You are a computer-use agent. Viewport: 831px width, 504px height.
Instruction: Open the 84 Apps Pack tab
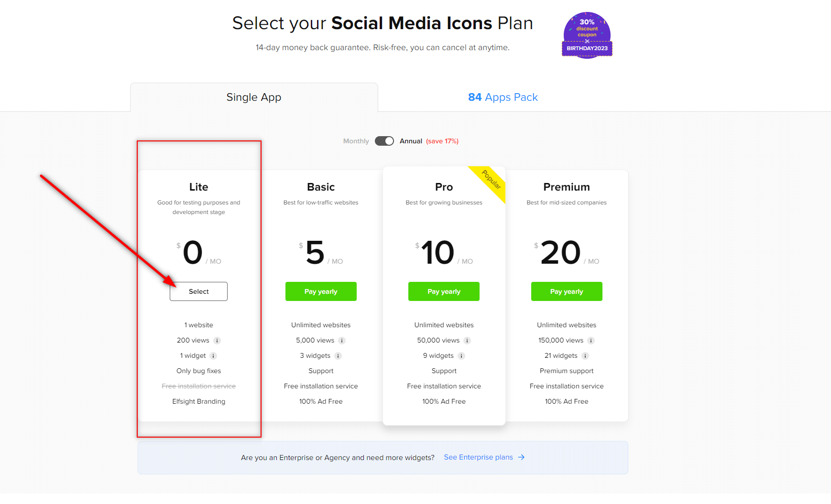click(503, 97)
